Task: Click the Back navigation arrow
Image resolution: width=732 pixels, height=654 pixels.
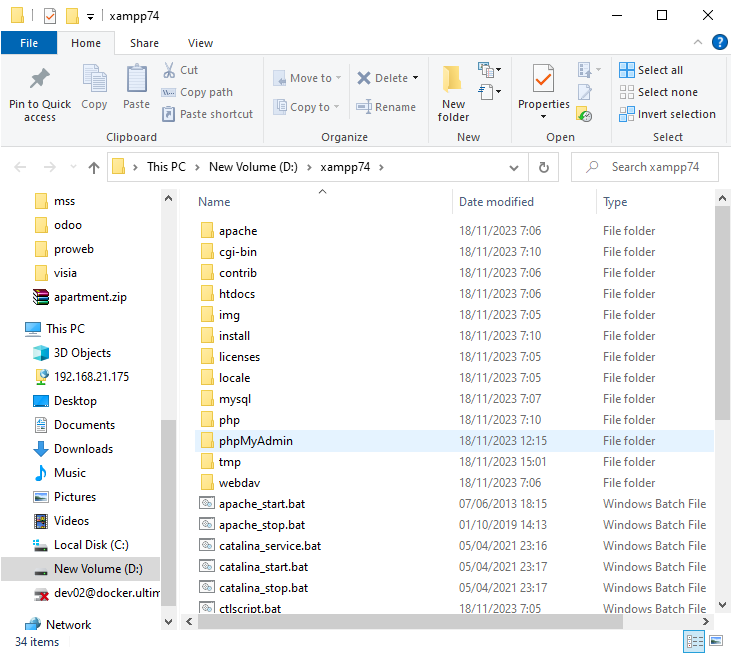Action: [20, 167]
